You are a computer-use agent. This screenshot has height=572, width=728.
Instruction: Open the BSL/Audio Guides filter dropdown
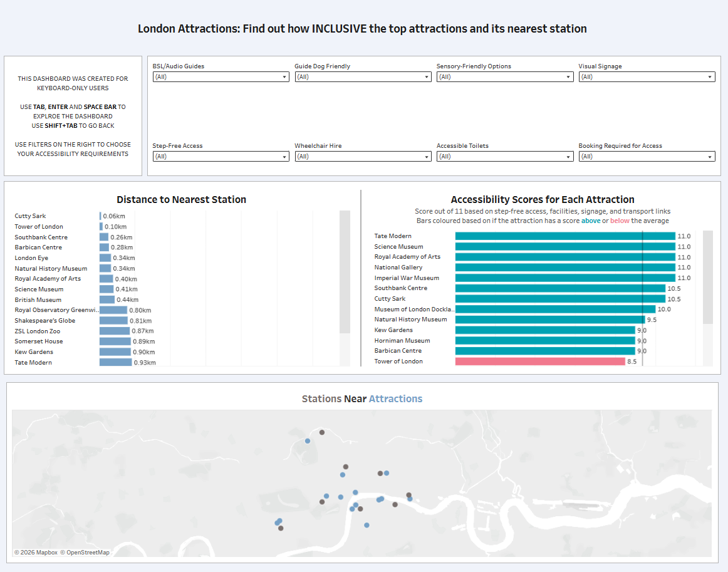click(x=221, y=77)
